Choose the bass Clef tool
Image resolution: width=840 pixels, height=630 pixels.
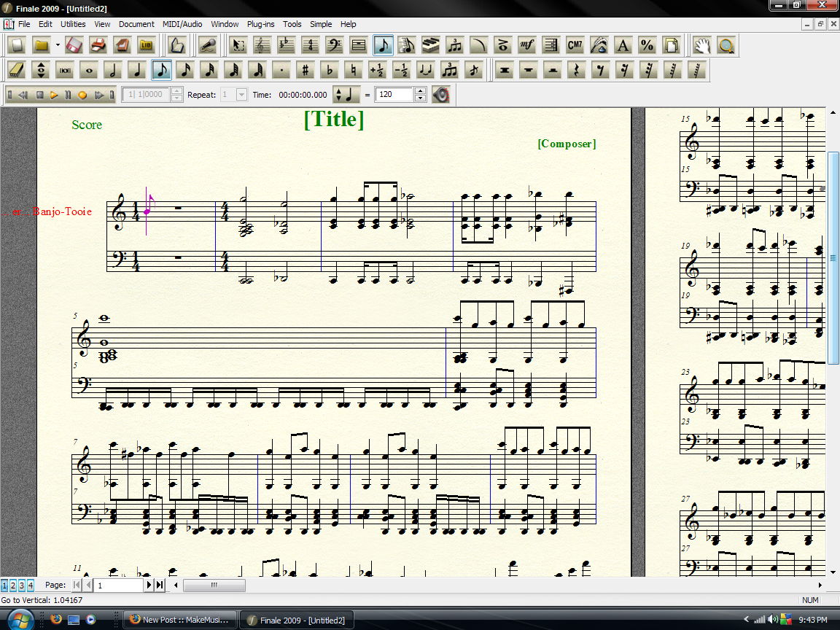pyautogui.click(x=334, y=45)
